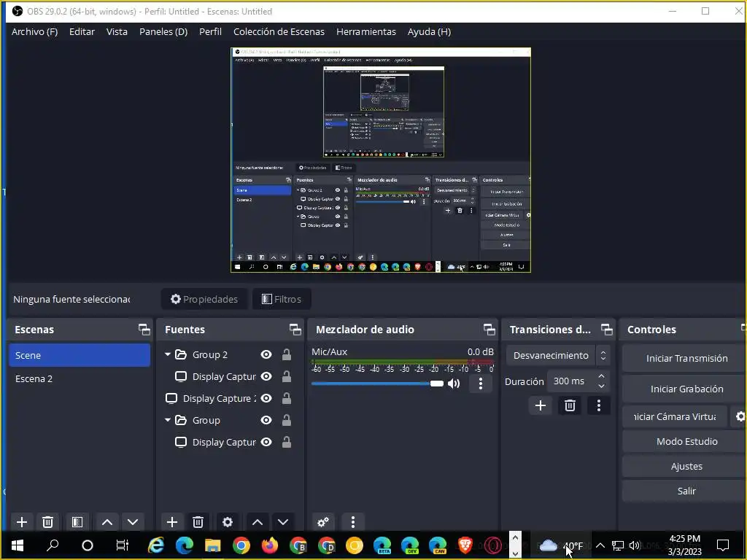Click Iniciar Transmisión button
Viewport: 747px width, 560px height.
pyautogui.click(x=686, y=358)
